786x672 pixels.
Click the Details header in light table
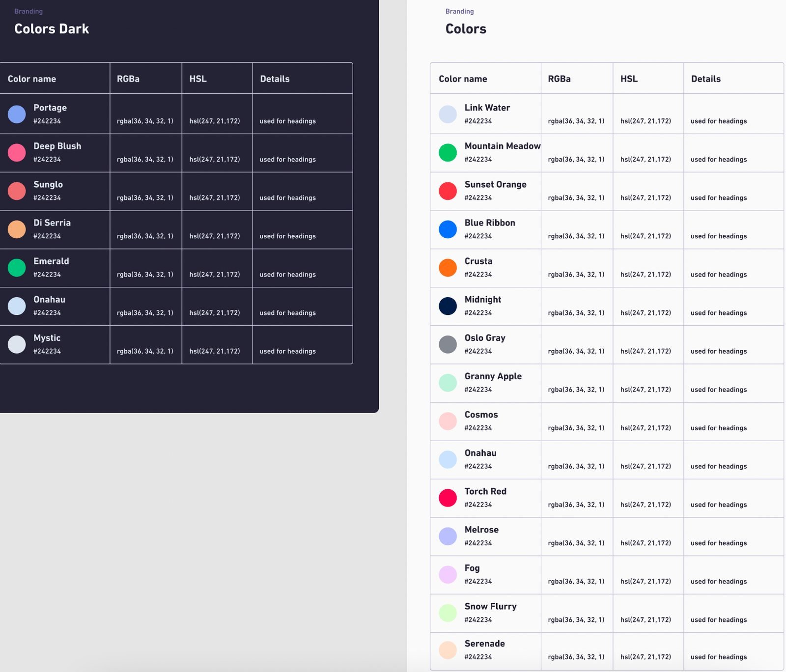[706, 79]
